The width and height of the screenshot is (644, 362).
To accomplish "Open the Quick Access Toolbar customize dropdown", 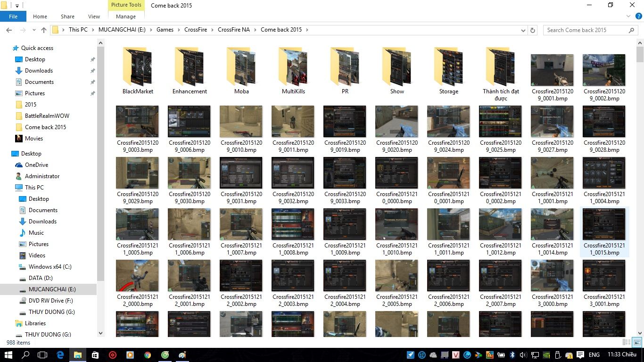I will 17,6.
